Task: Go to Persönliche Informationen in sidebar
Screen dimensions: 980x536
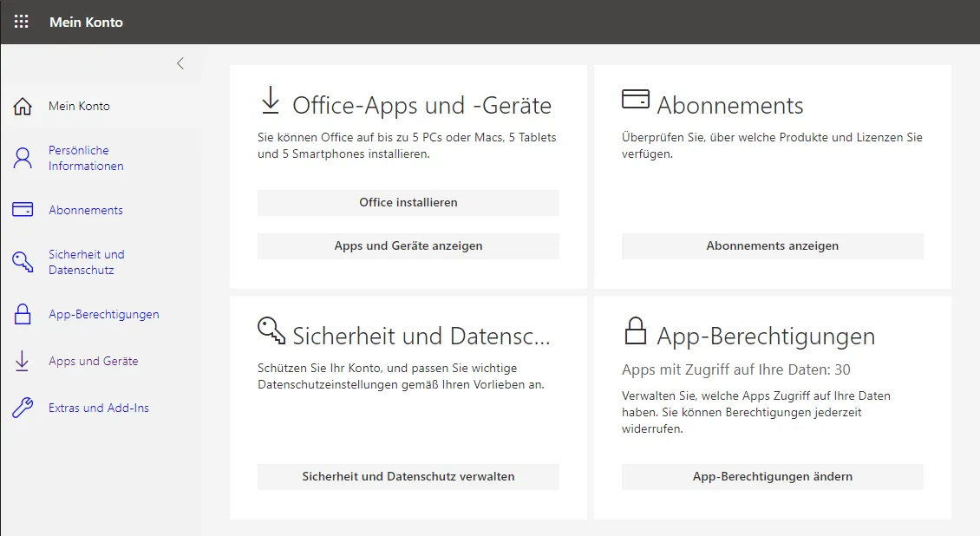Action: 86,158
